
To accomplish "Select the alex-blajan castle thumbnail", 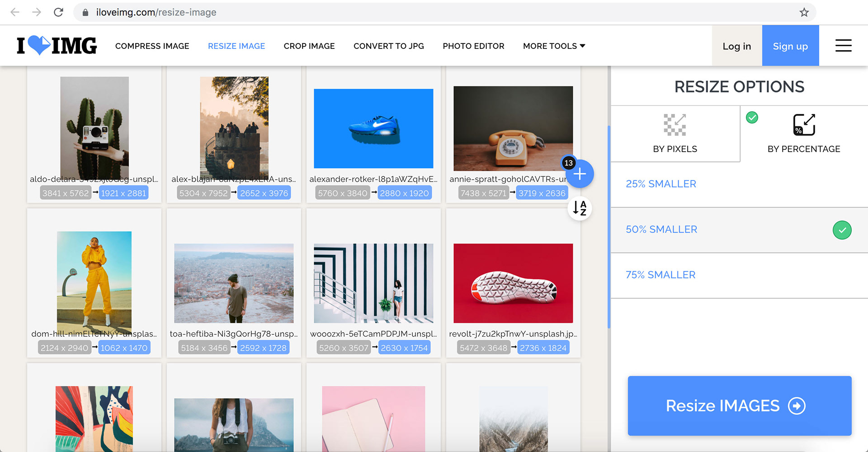I will tap(234, 128).
